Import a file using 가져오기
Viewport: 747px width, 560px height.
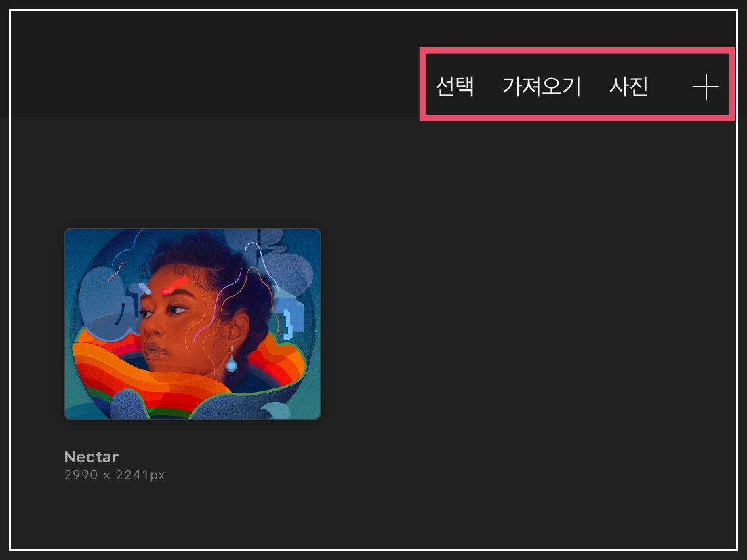(x=542, y=87)
